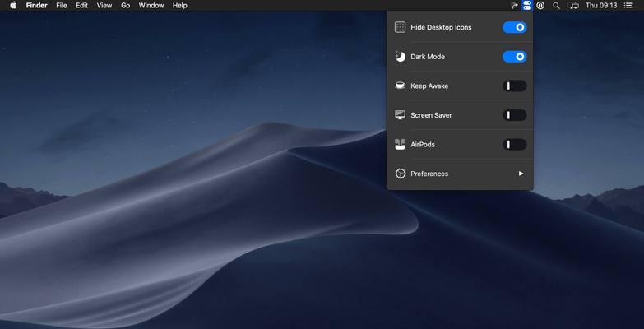Click the Dark Mode moon icon
The height and width of the screenshot is (329, 644).
click(400, 57)
